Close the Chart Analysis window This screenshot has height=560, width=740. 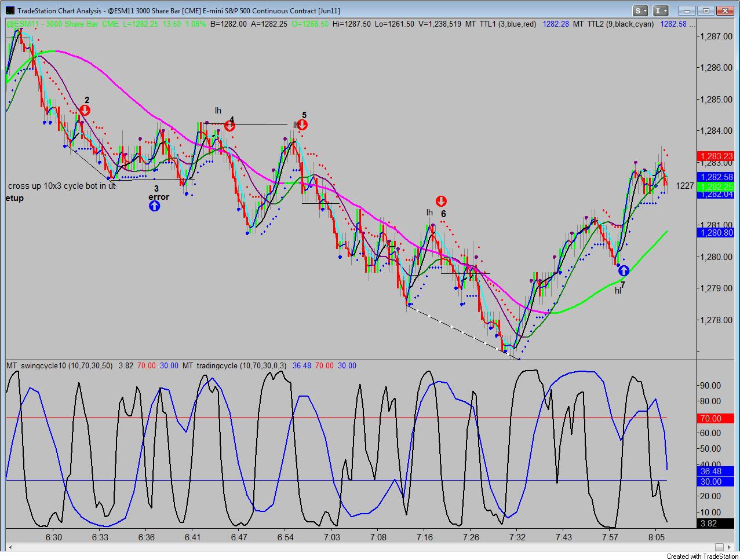(x=726, y=10)
